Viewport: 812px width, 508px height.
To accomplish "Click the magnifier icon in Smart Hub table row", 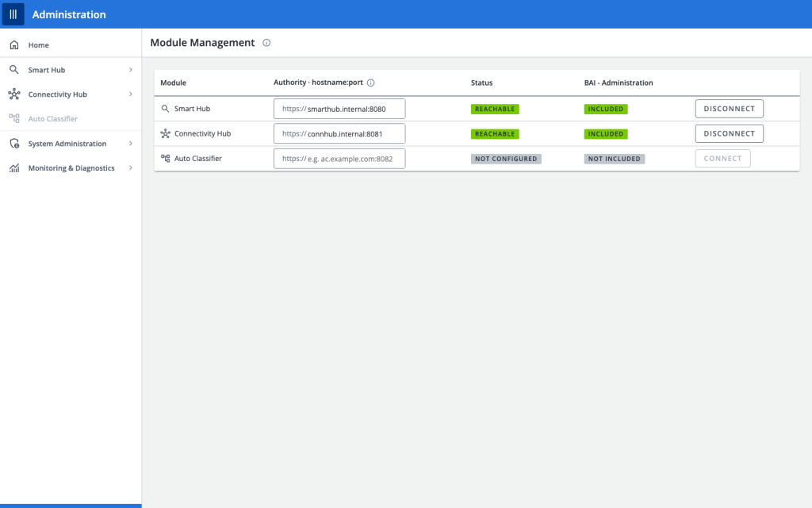I will 165,109.
